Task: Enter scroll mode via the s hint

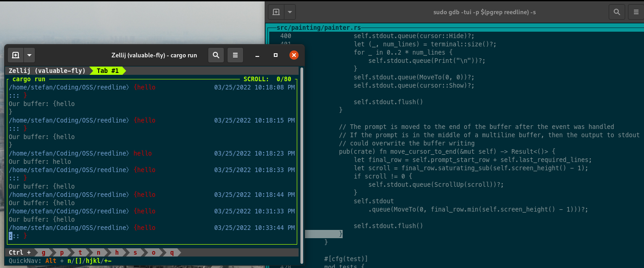Action: tap(135, 252)
